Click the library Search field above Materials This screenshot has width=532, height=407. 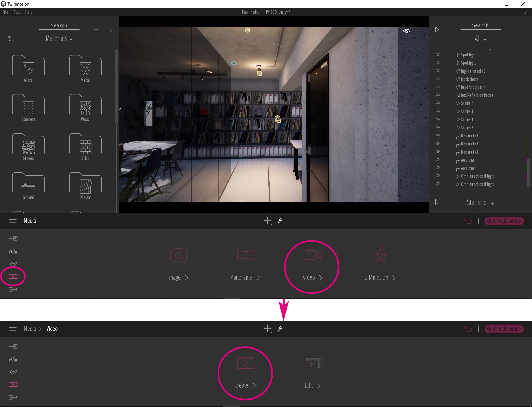point(59,25)
